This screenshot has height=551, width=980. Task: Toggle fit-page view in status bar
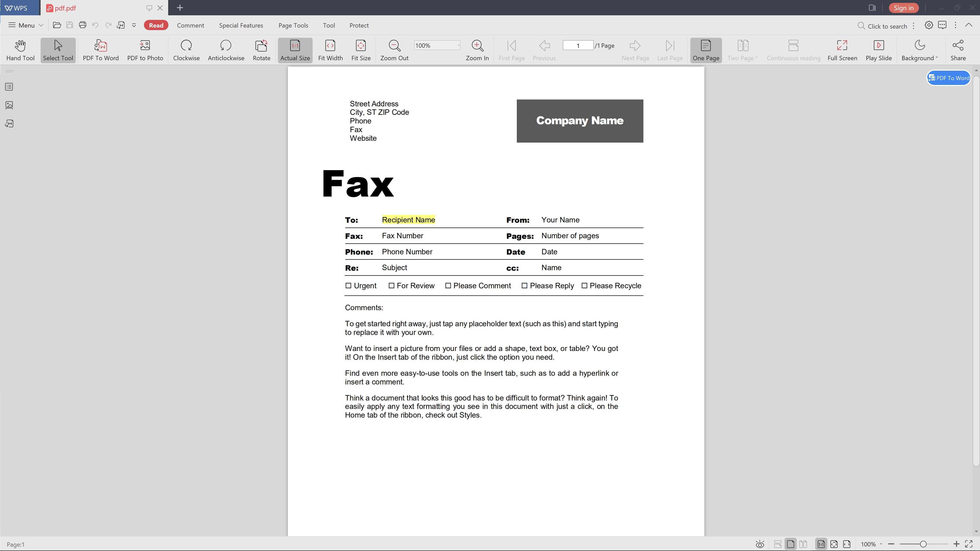coord(834,544)
